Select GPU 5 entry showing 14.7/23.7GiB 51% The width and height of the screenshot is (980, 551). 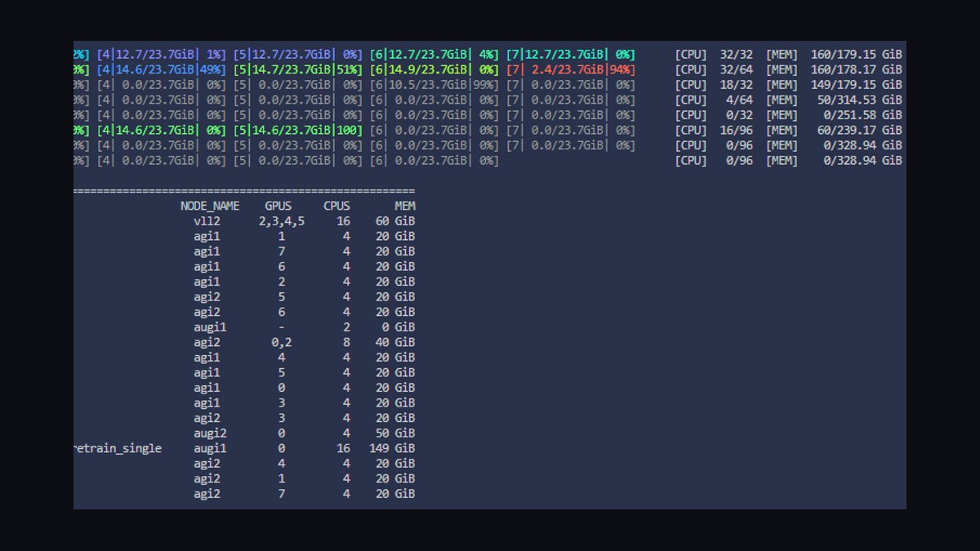pos(297,69)
